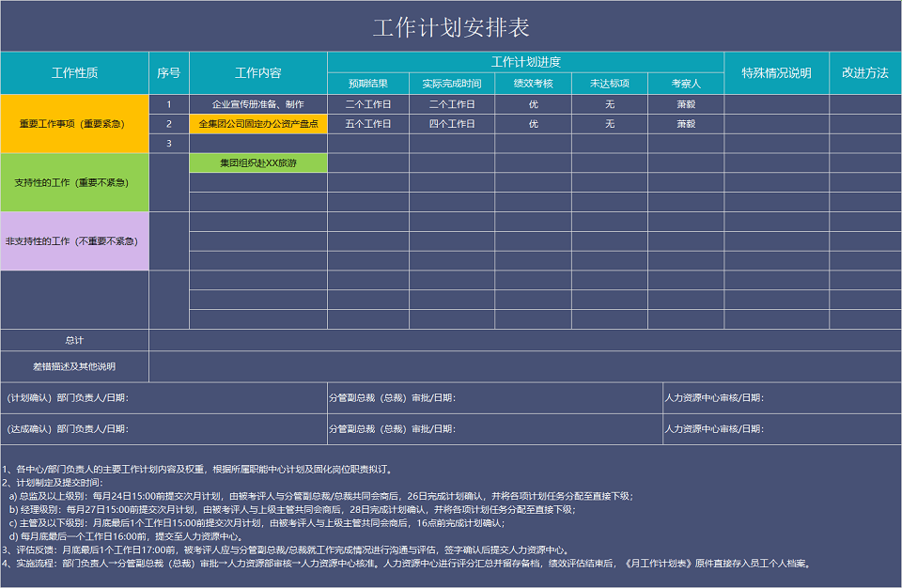The image size is (902, 588).
Task: Click the green 支持性的工作 category cell
Action: tap(74, 182)
